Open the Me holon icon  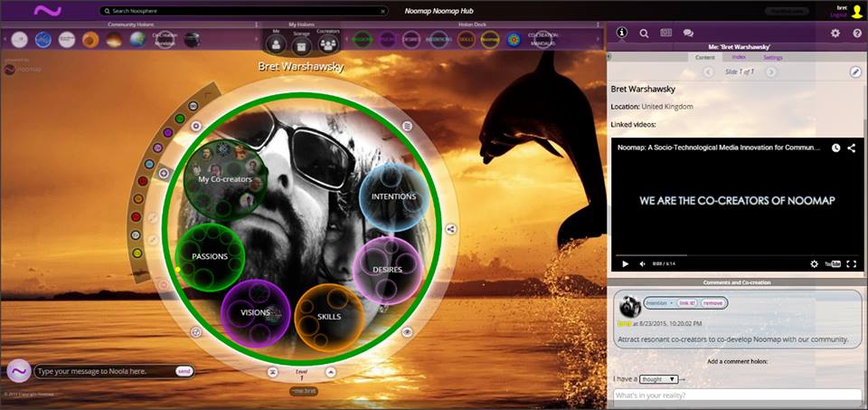(275, 43)
